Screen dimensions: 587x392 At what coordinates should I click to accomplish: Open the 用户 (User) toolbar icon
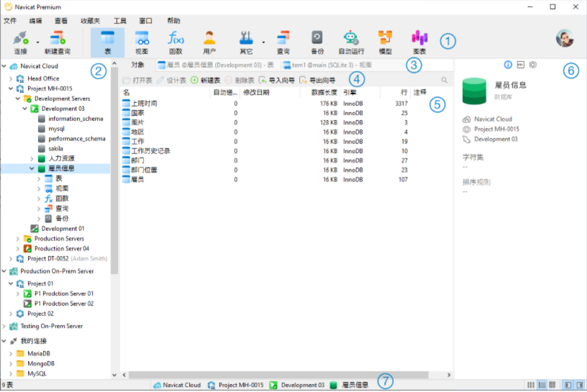click(x=209, y=42)
